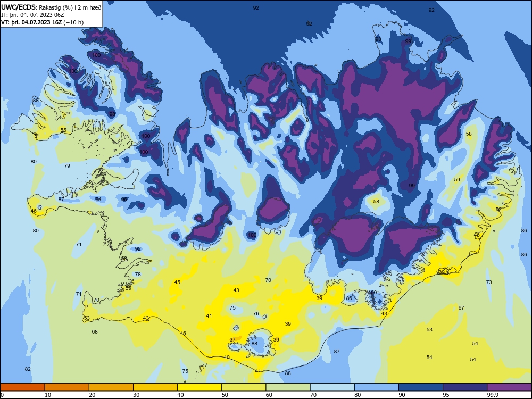Select the humidity value '59' on the map
Viewport: 532px width, 399px height.
[x=457, y=180]
